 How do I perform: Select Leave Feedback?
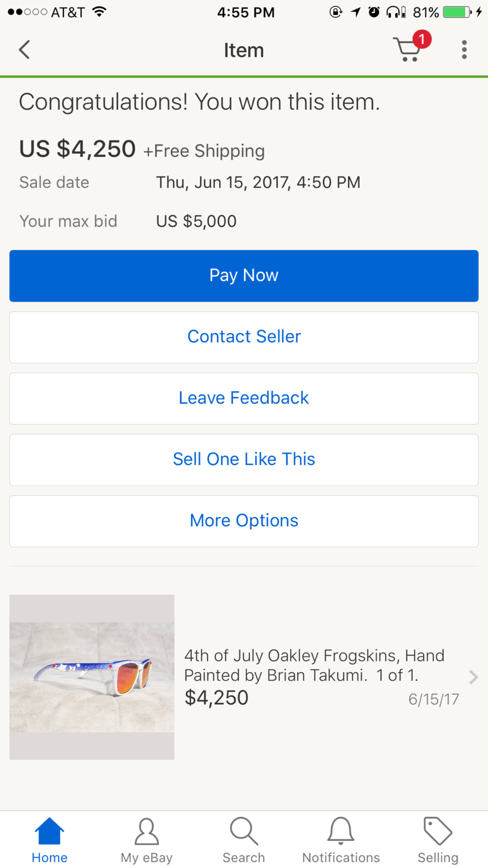tap(244, 398)
